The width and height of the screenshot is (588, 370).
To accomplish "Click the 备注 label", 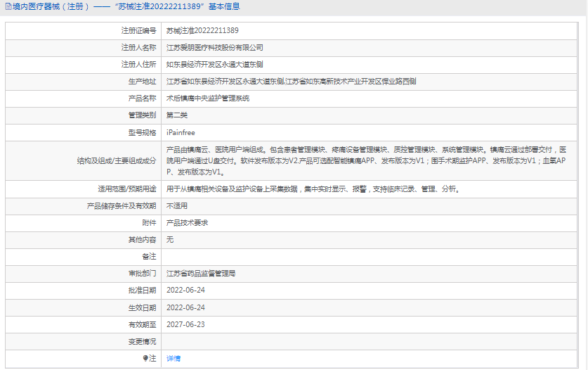I will 149,257.
